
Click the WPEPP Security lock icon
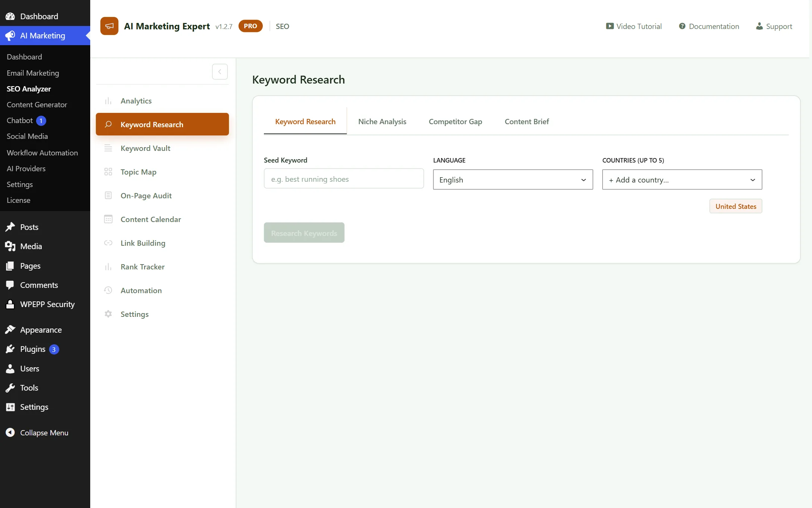(x=10, y=304)
